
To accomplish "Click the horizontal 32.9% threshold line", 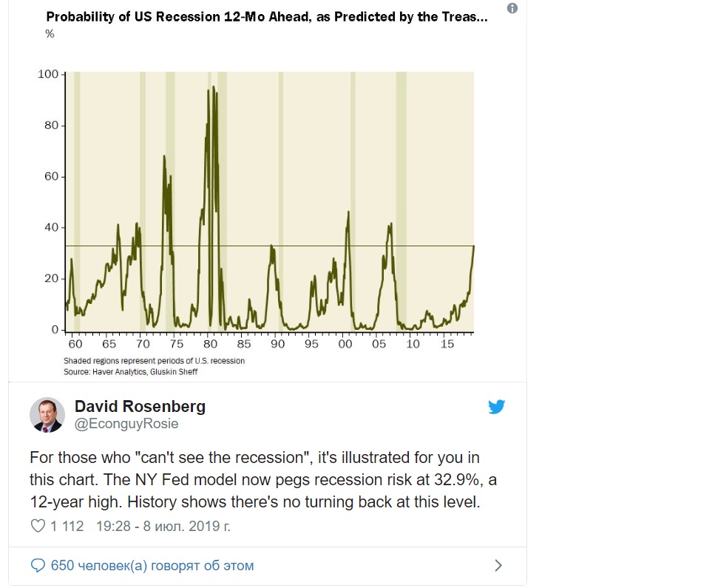I will tap(269, 246).
